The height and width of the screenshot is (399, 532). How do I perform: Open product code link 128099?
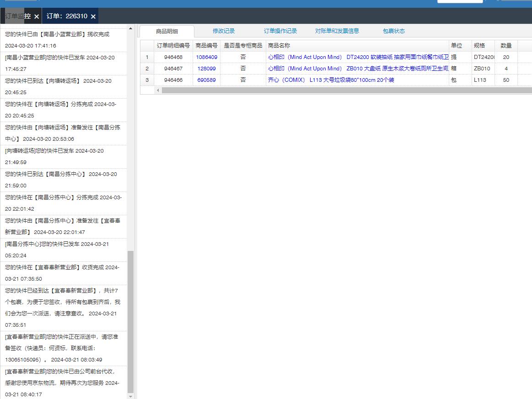pyautogui.click(x=207, y=69)
